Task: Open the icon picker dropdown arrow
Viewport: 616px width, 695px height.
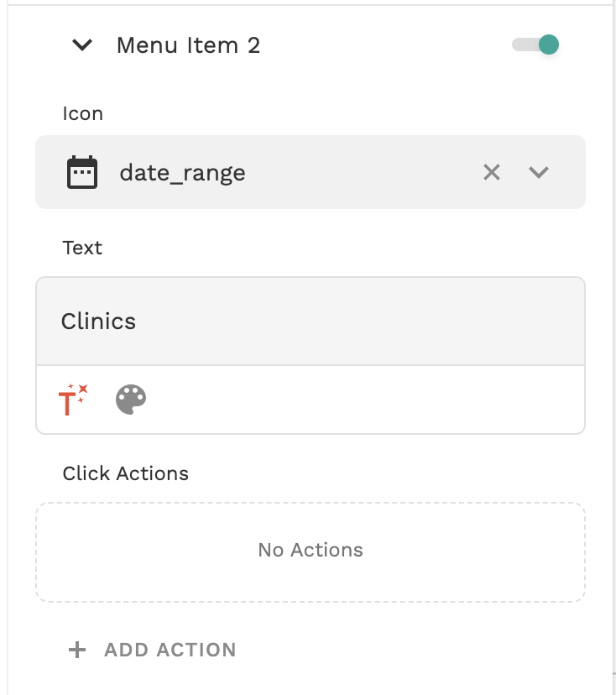Action: pyautogui.click(x=539, y=172)
